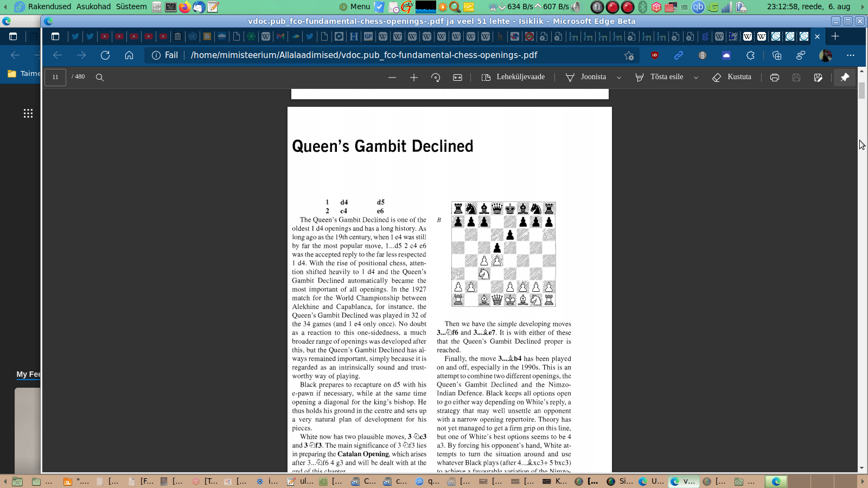
Task: Switch to the Gmail tab
Action: (x=280, y=36)
